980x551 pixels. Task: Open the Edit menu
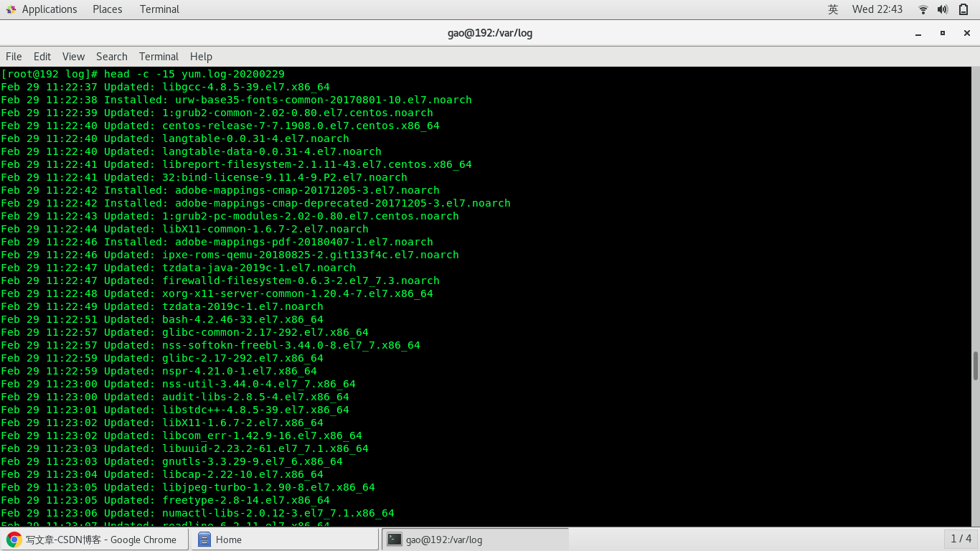coord(42,57)
